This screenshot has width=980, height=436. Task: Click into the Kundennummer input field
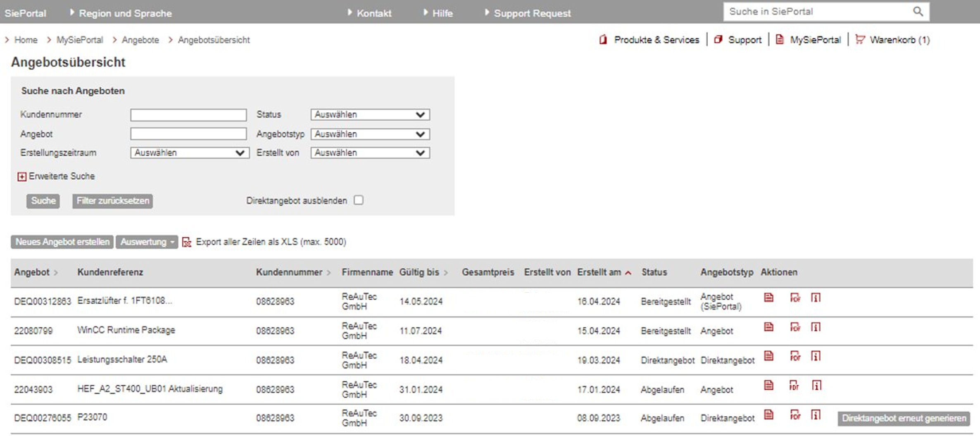click(188, 115)
